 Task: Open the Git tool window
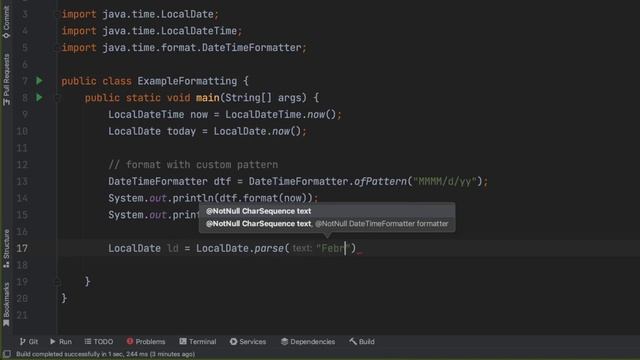(29, 342)
